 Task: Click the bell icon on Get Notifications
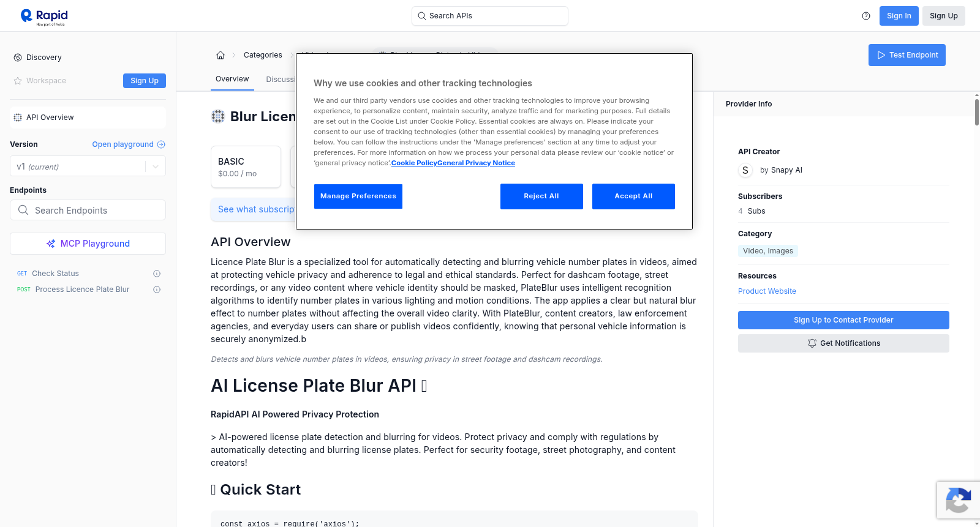point(812,343)
